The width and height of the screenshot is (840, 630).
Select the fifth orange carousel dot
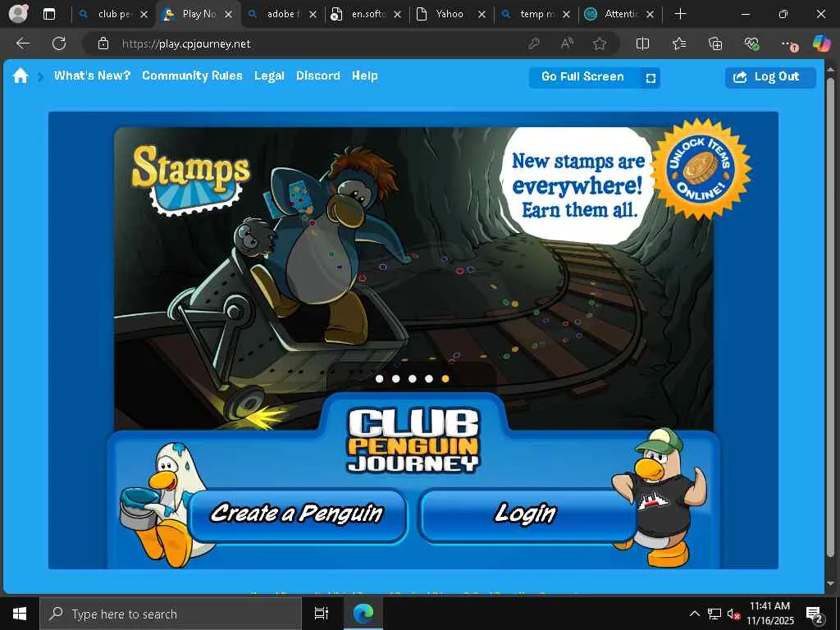coord(445,379)
